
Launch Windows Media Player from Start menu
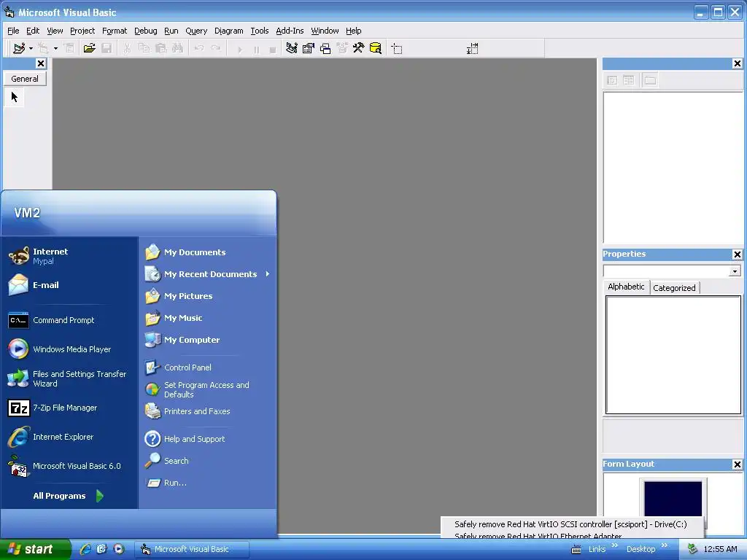(69, 349)
